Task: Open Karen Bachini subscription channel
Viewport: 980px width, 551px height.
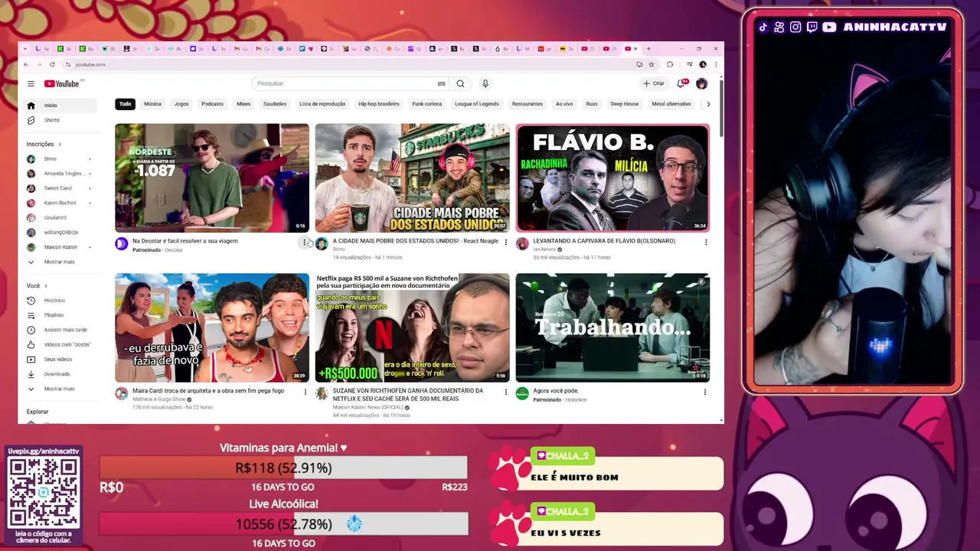Action: coord(61,203)
